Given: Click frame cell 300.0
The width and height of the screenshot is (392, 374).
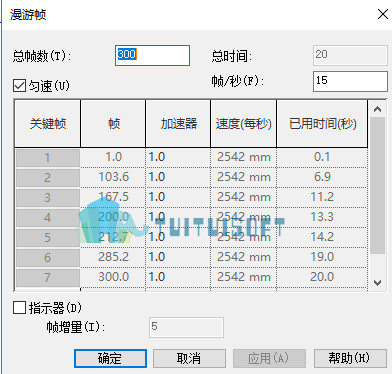Looking at the screenshot, I should (x=113, y=277).
